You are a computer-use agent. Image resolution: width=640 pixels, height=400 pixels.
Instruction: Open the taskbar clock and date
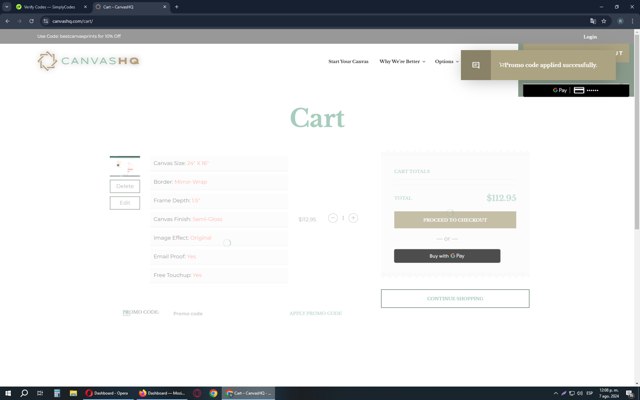(609, 393)
